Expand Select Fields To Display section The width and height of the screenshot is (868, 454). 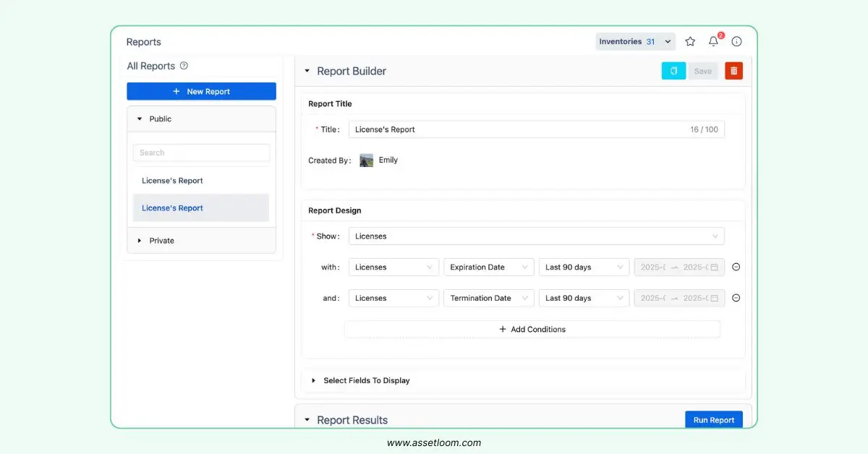[366, 380]
